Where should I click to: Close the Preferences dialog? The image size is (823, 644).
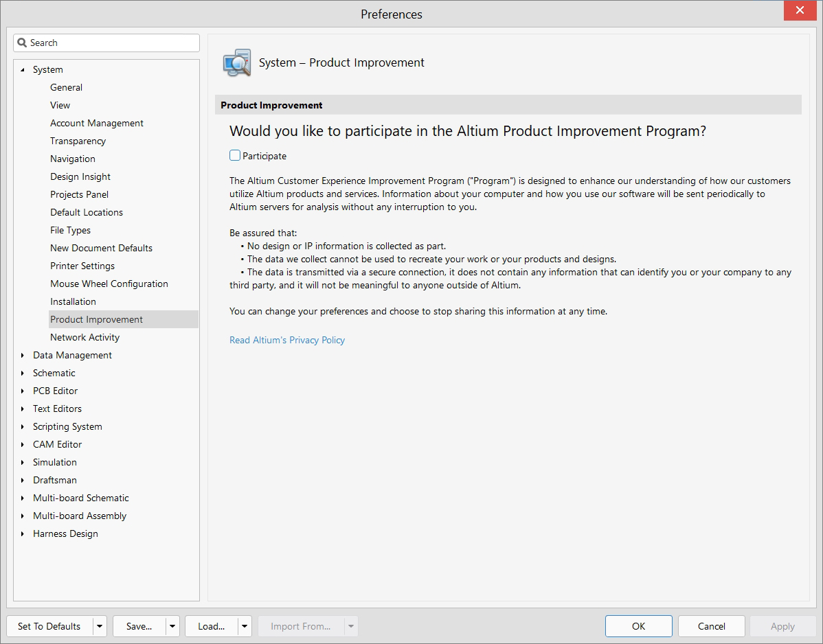[800, 10]
